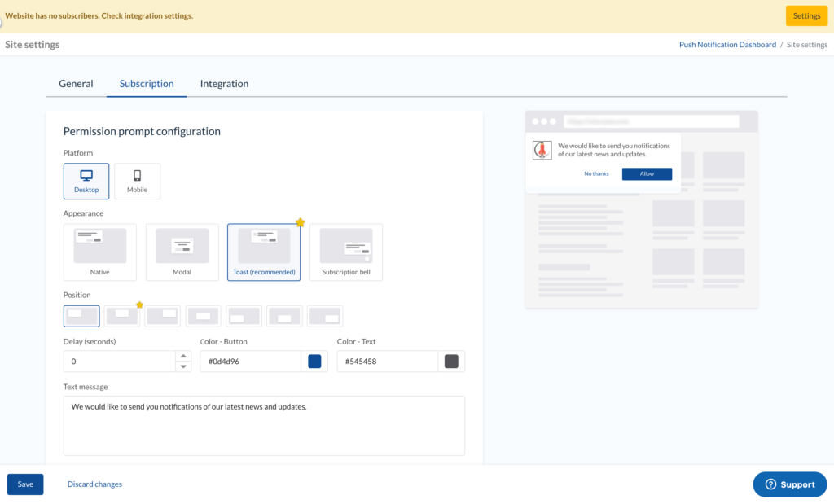Click the yellow Settings button

[807, 16]
